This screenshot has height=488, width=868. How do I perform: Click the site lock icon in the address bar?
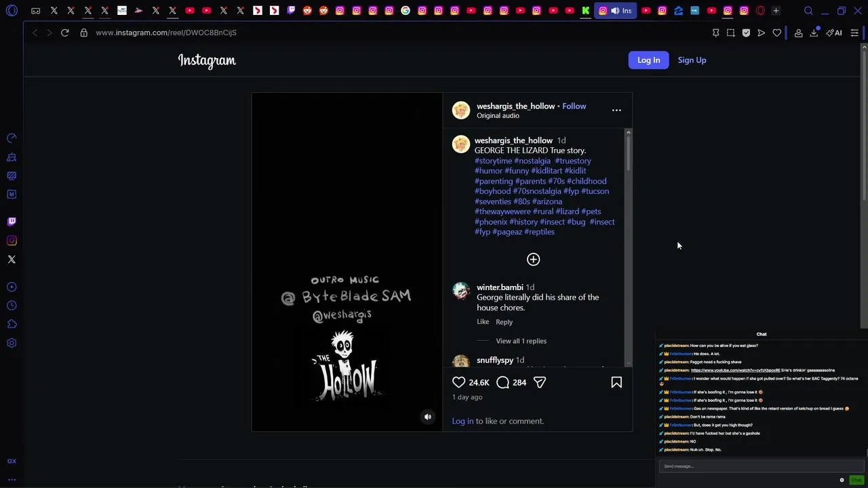point(84,33)
